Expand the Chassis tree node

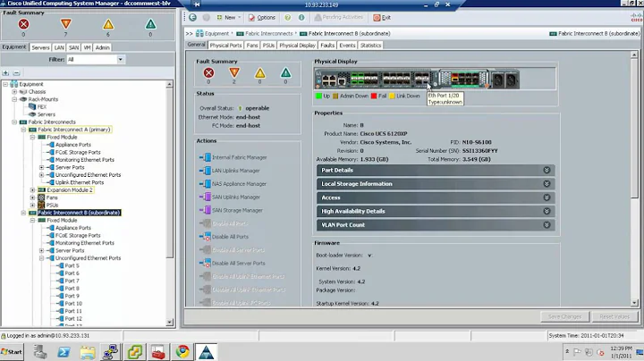14,92
